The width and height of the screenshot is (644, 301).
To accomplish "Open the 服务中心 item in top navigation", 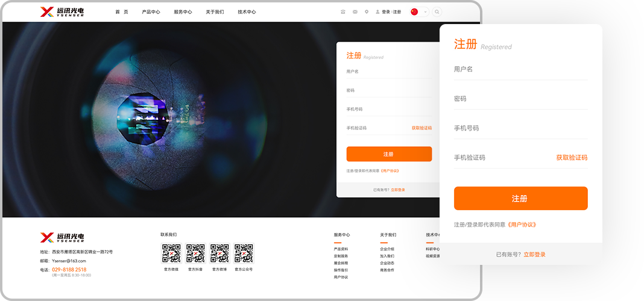I will coord(183,11).
